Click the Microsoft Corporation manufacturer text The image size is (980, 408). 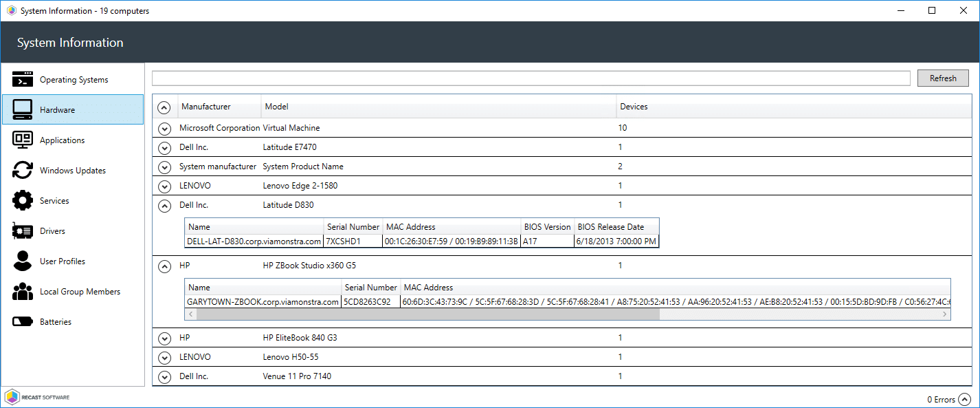(x=220, y=128)
